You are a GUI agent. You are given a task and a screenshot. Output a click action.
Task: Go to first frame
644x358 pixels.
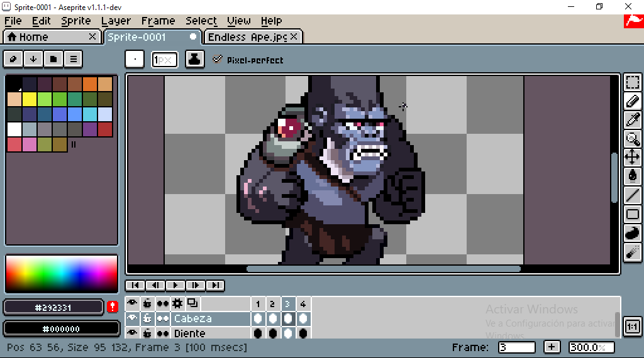135,285
